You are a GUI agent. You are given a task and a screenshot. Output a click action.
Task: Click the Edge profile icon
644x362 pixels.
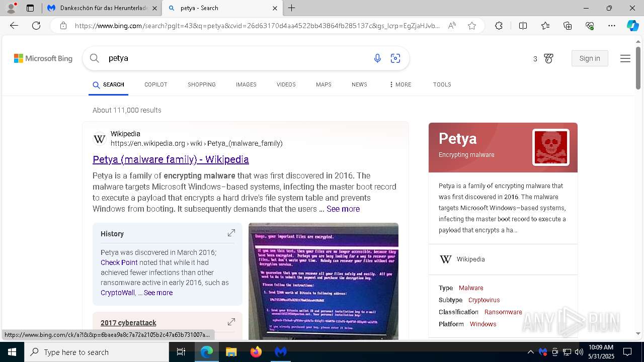(x=11, y=8)
